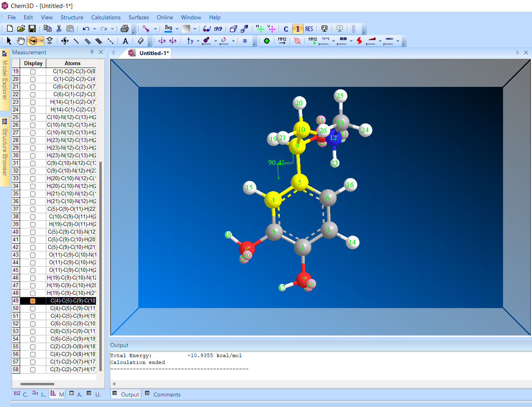This screenshot has height=407, width=532.
Task: Click the Atoms column header
Action: (72, 63)
